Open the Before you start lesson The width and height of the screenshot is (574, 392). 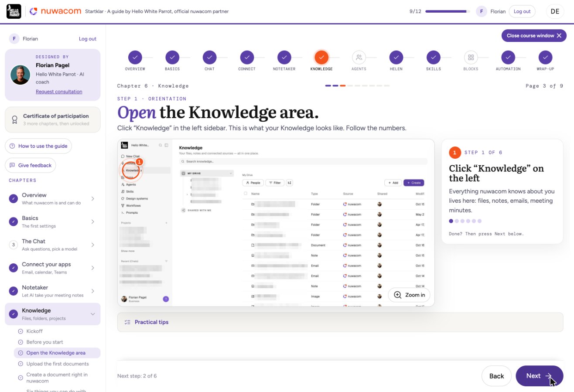pos(44,342)
